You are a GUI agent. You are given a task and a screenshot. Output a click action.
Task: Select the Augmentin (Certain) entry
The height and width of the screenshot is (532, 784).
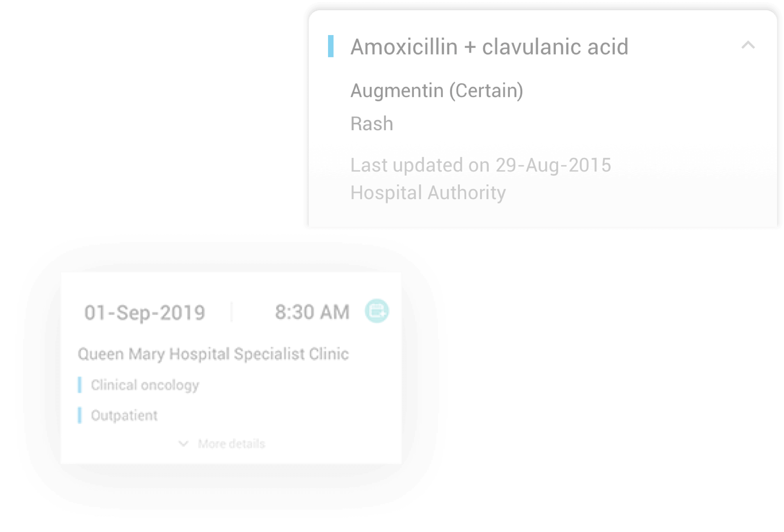(436, 91)
